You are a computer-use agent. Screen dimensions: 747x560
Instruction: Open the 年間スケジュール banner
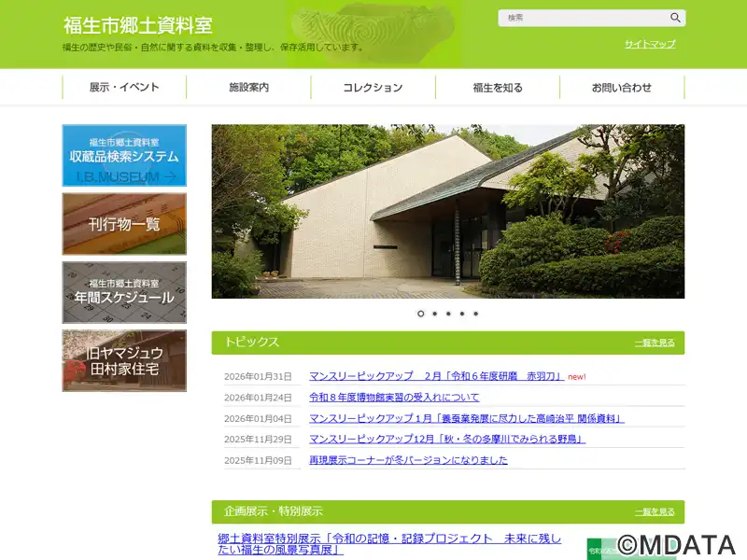click(x=124, y=292)
